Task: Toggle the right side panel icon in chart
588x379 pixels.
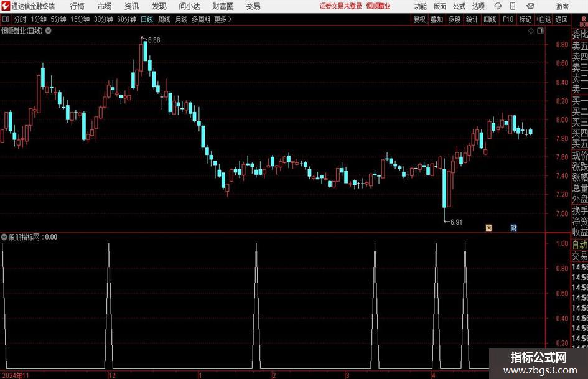Action: click(540, 31)
